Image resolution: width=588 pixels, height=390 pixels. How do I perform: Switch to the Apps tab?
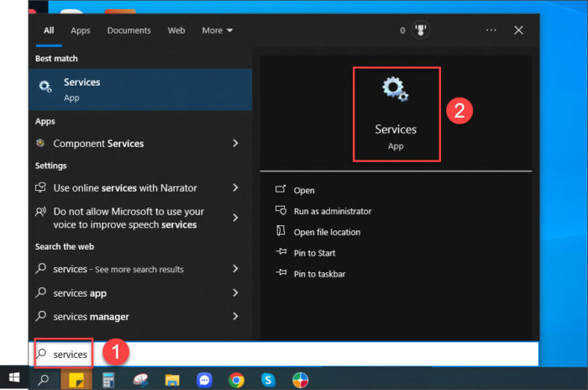pyautogui.click(x=81, y=30)
